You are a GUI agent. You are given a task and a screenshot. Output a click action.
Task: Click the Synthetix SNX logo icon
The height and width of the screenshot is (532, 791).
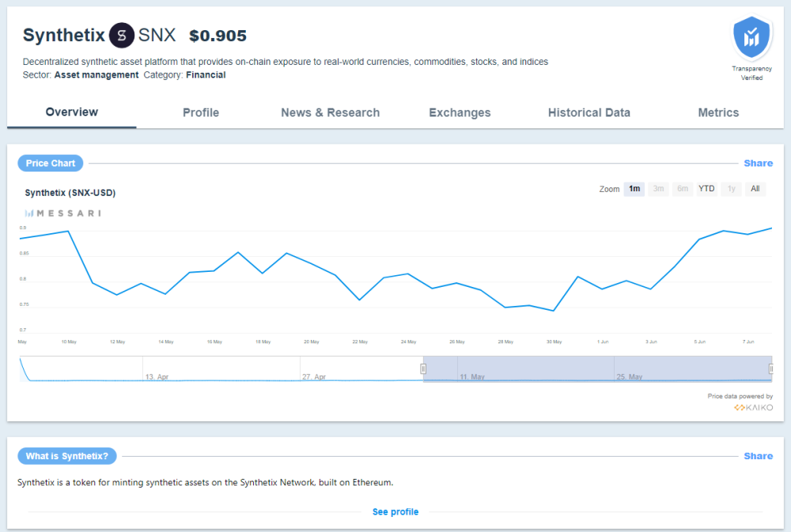tap(122, 36)
